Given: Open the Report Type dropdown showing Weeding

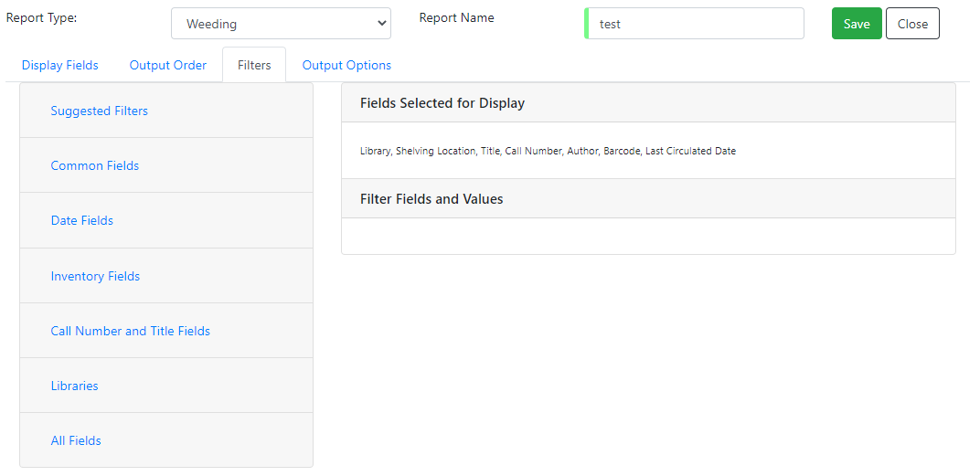Looking at the screenshot, I should pos(281,24).
